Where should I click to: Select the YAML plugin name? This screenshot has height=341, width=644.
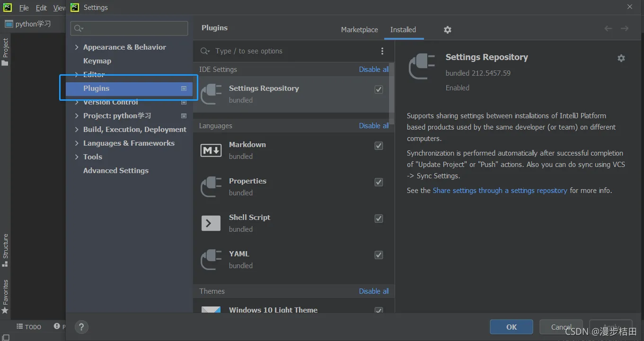tap(239, 254)
